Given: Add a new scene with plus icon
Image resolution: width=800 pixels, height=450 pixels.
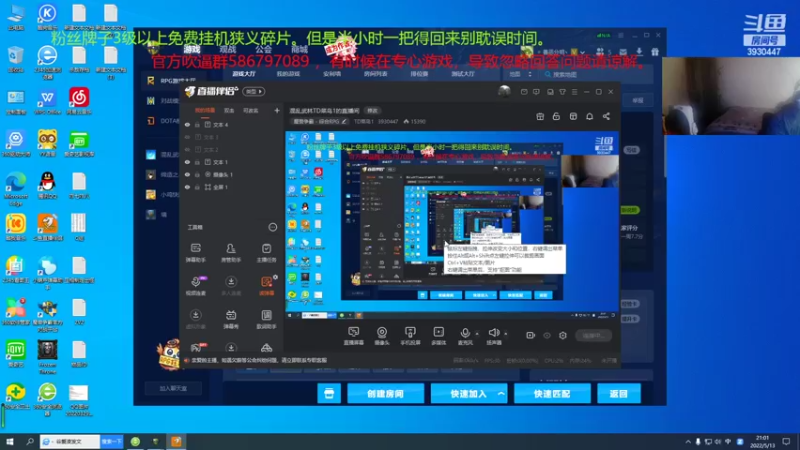Looking at the screenshot, I should pos(277,110).
